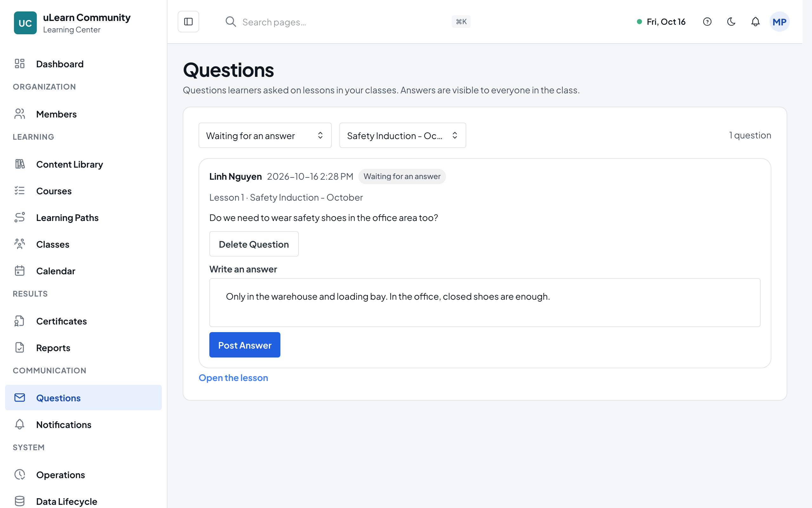Open Notifications in sidebar menu
Image resolution: width=812 pixels, height=508 pixels.
[83, 425]
